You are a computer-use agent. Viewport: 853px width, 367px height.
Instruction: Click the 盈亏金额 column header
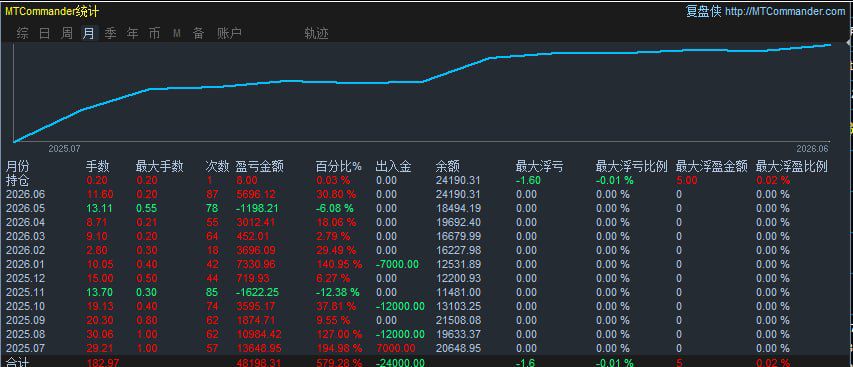click(x=259, y=166)
